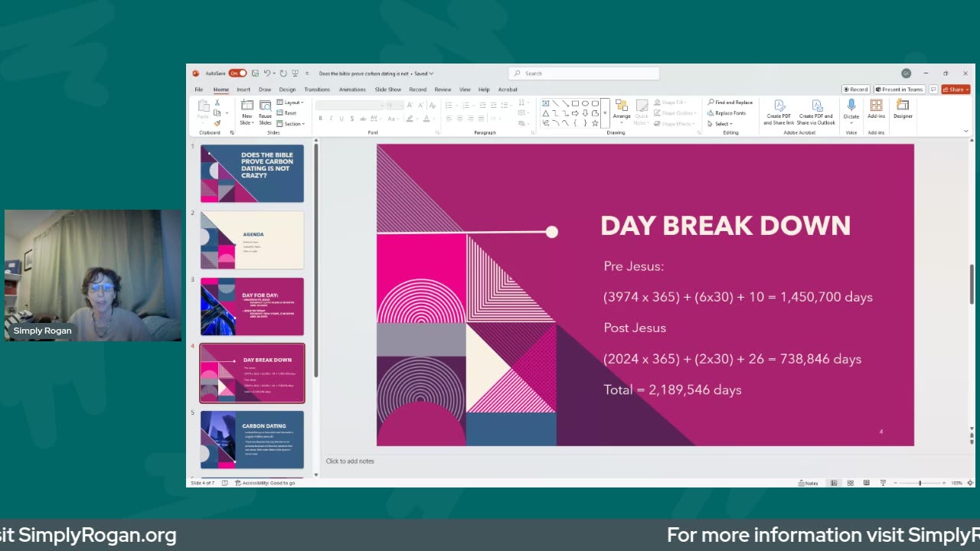Click the Bullets list icon
The image size is (980, 551).
[449, 105]
